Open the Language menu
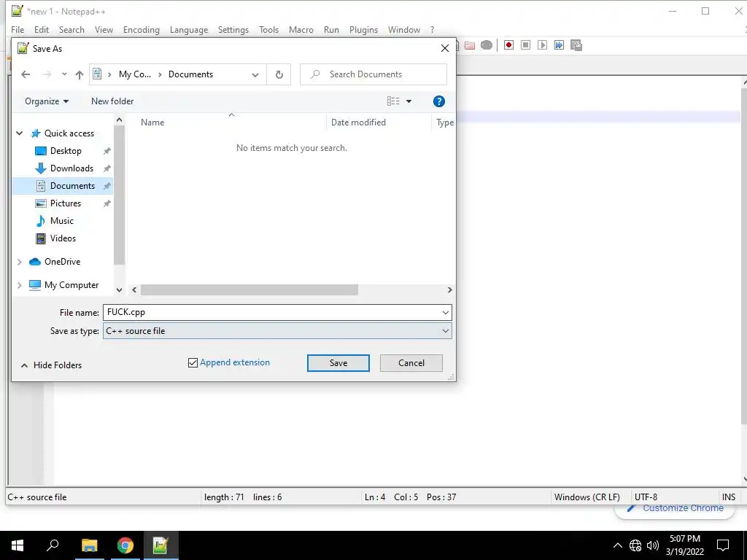This screenshot has width=747, height=560. [189, 29]
